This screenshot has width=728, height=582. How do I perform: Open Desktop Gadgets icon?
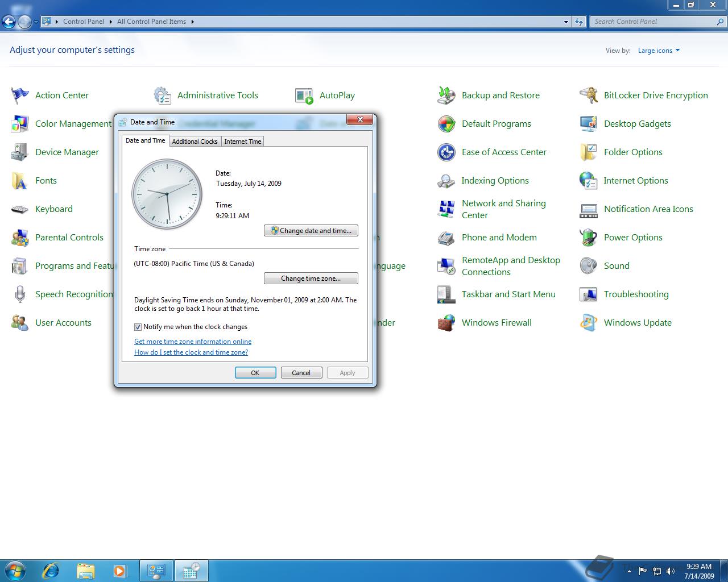click(x=589, y=123)
